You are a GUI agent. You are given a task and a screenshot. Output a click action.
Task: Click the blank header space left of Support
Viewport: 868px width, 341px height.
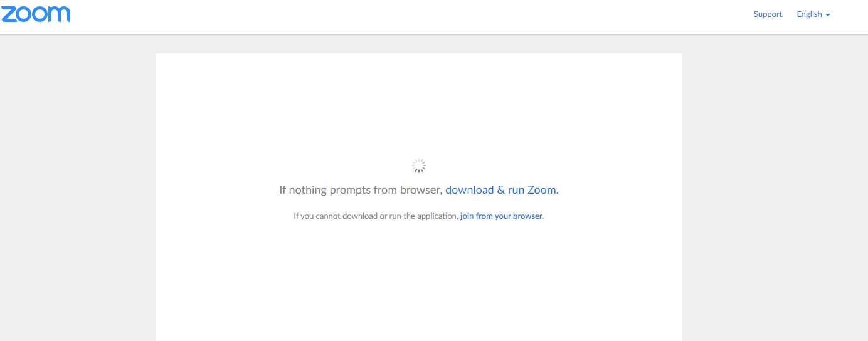tap(439, 17)
